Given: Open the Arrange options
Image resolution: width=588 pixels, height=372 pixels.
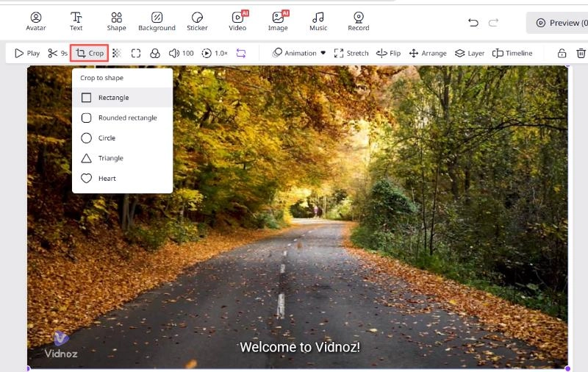Looking at the screenshot, I should 428,53.
